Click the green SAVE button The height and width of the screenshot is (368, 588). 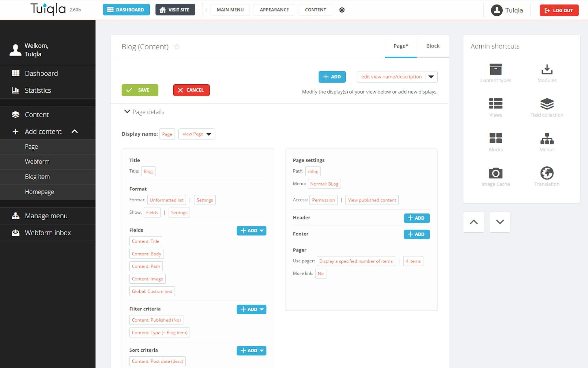pyautogui.click(x=140, y=90)
